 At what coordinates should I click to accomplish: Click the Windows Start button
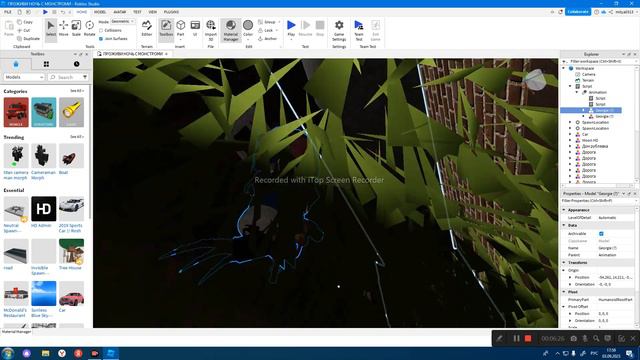pyautogui.click(x=8, y=353)
